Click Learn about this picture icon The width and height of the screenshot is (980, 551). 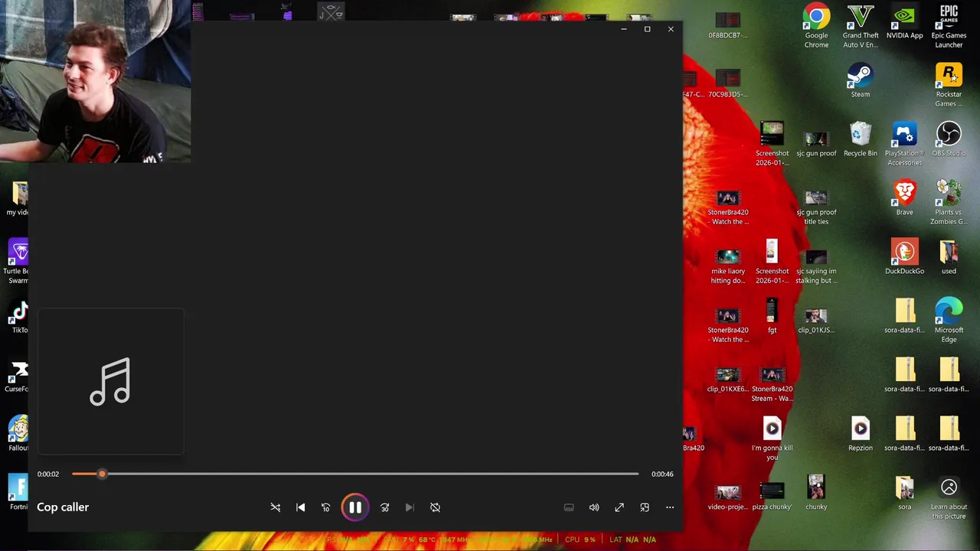949,498
